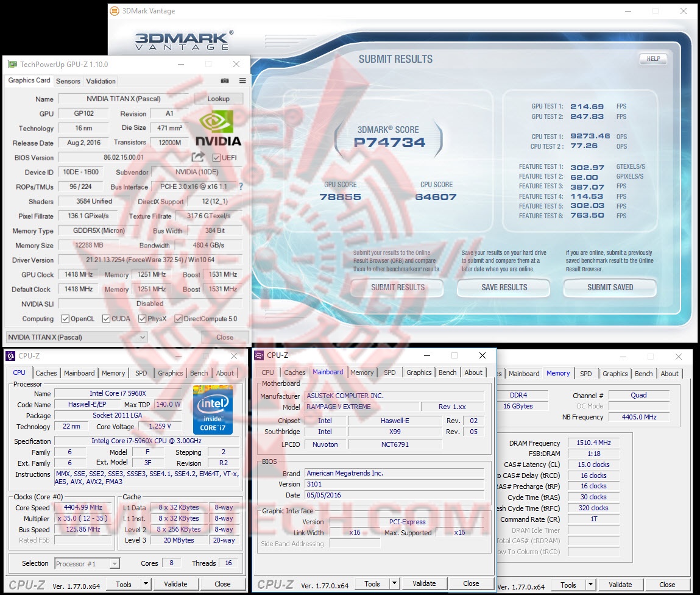Click SUBMIT SAVED in 3DMark Vantage
This screenshot has height=595, width=700.
point(610,287)
